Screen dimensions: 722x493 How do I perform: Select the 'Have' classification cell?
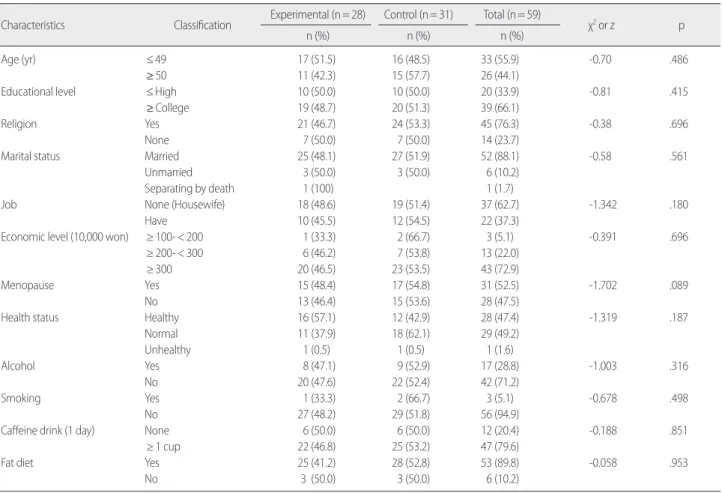[156, 220]
